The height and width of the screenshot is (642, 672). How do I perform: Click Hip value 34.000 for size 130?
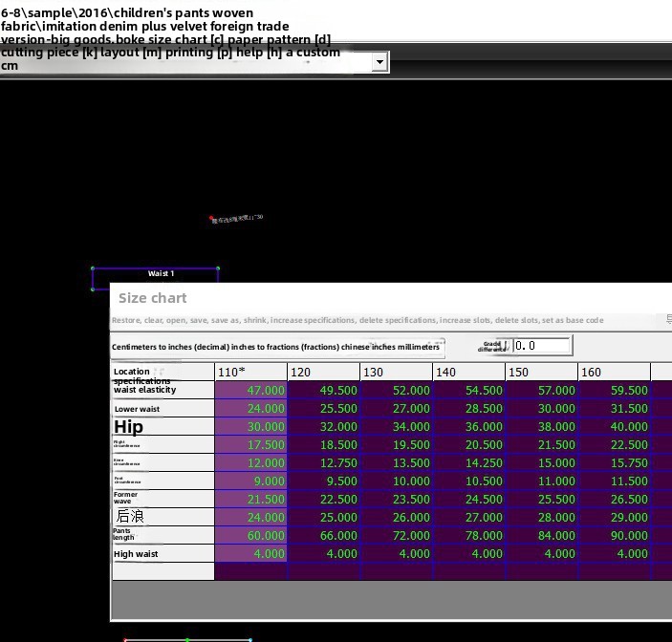pyautogui.click(x=396, y=427)
